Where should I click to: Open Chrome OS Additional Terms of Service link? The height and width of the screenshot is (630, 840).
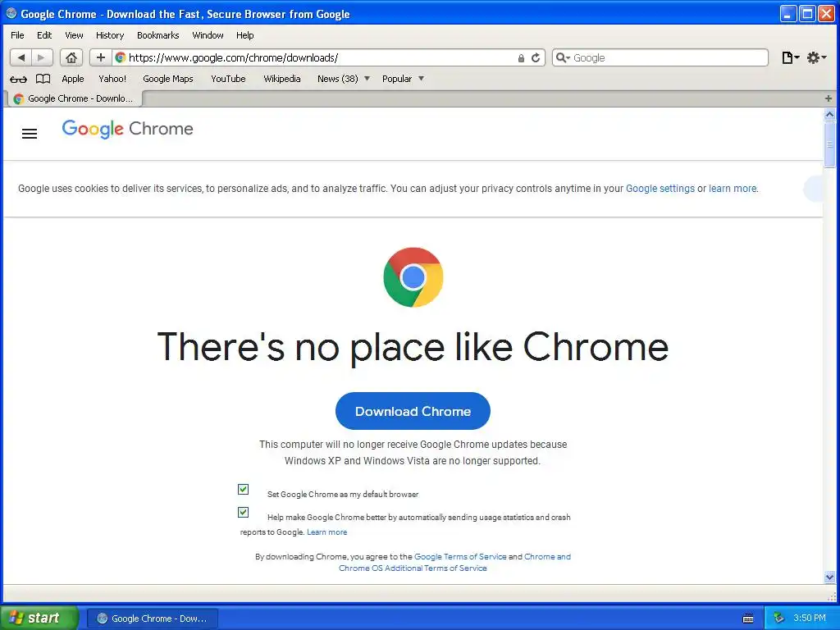pos(413,568)
